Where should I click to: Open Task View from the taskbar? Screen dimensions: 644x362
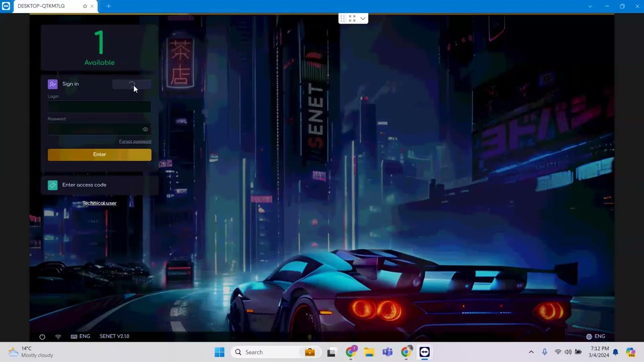(x=331, y=352)
